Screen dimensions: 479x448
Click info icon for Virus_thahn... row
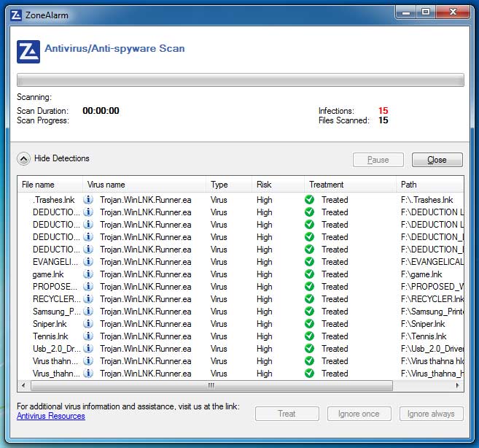pyautogui.click(x=88, y=373)
